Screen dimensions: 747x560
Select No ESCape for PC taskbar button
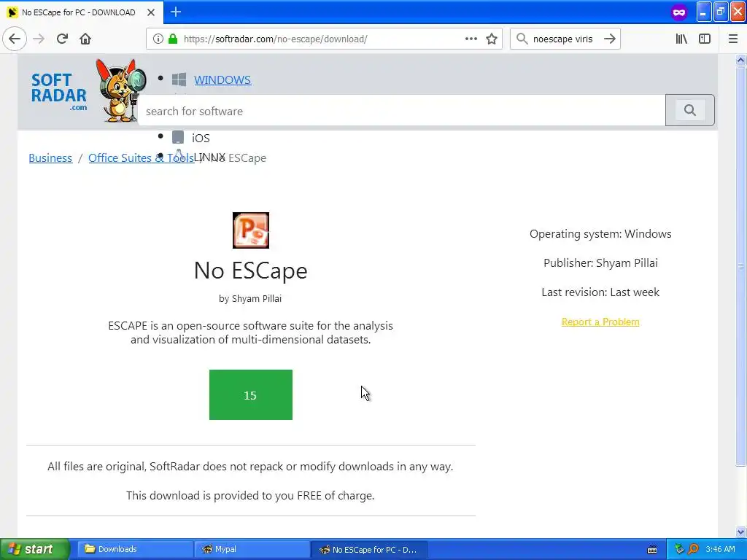tap(368, 549)
